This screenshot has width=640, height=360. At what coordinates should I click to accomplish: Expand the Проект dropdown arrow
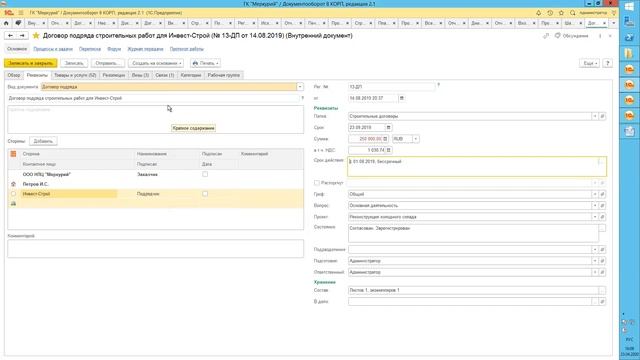click(595, 217)
